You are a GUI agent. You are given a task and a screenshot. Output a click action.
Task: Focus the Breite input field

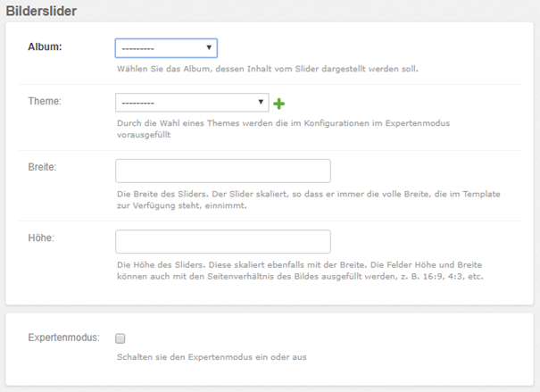click(223, 171)
